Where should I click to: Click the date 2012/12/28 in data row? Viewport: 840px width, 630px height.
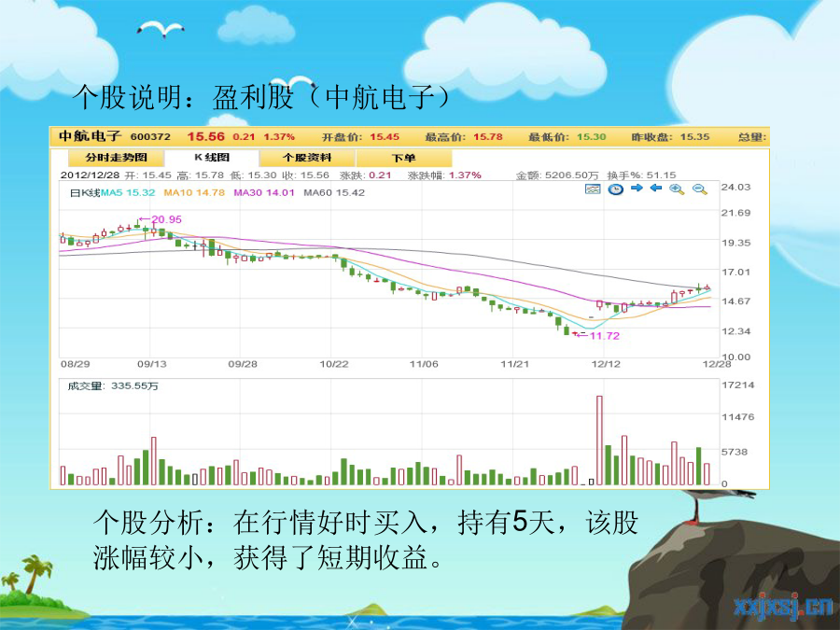(90, 175)
